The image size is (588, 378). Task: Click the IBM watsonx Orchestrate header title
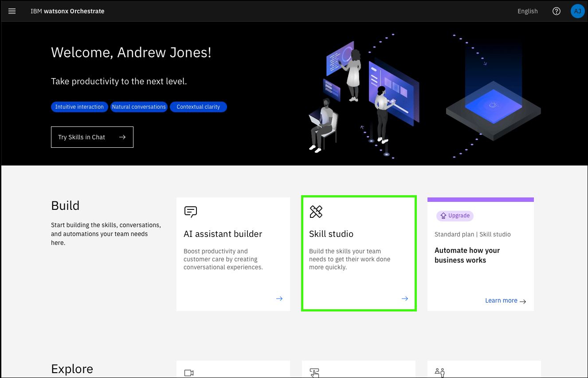point(67,11)
